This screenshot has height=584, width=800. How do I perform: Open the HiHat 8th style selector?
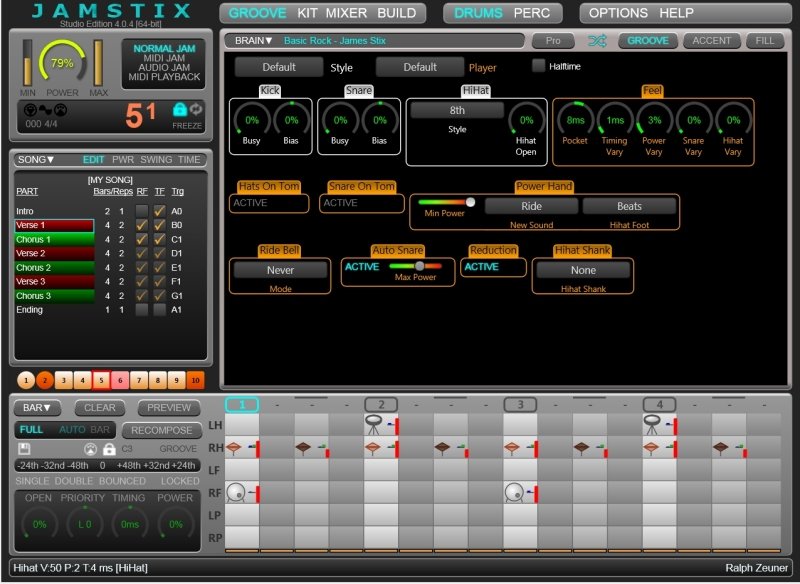click(457, 110)
